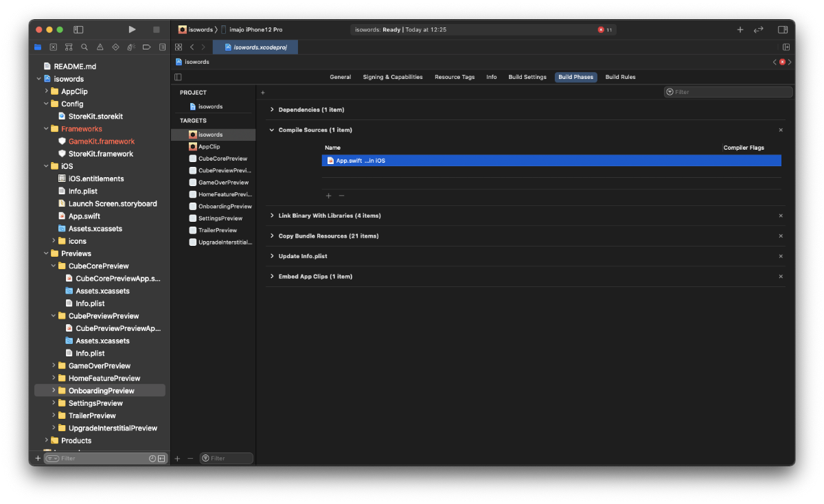The image size is (824, 504).
Task: Add a source file with plus under Compile Sources
Action: point(328,196)
